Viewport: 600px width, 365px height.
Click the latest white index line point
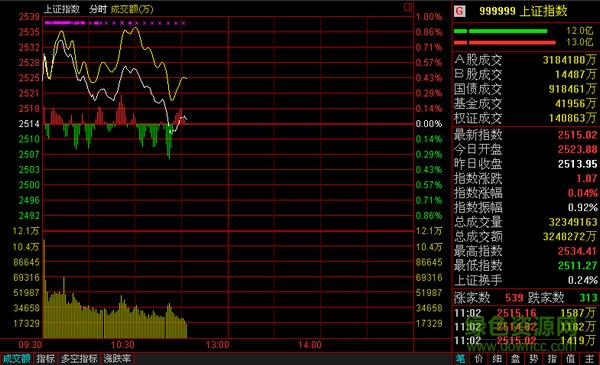(186, 119)
